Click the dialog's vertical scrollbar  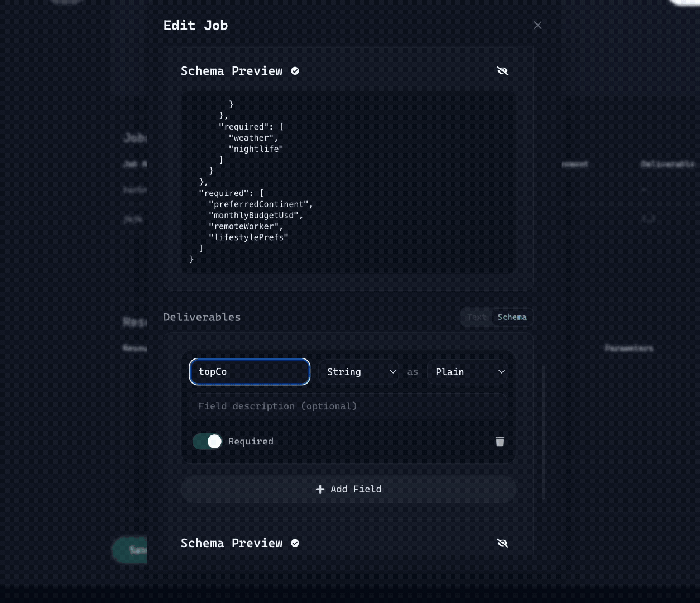coord(544,433)
